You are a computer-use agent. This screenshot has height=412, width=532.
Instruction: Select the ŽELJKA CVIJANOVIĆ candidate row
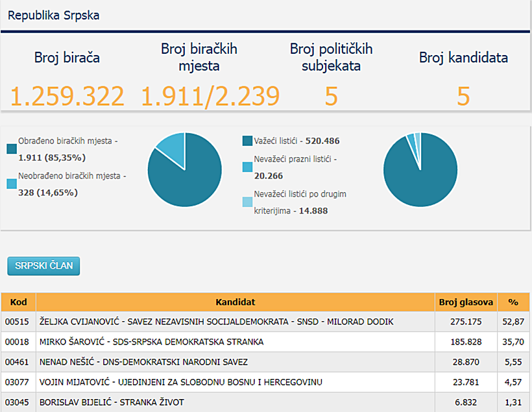pyautogui.click(x=265, y=321)
